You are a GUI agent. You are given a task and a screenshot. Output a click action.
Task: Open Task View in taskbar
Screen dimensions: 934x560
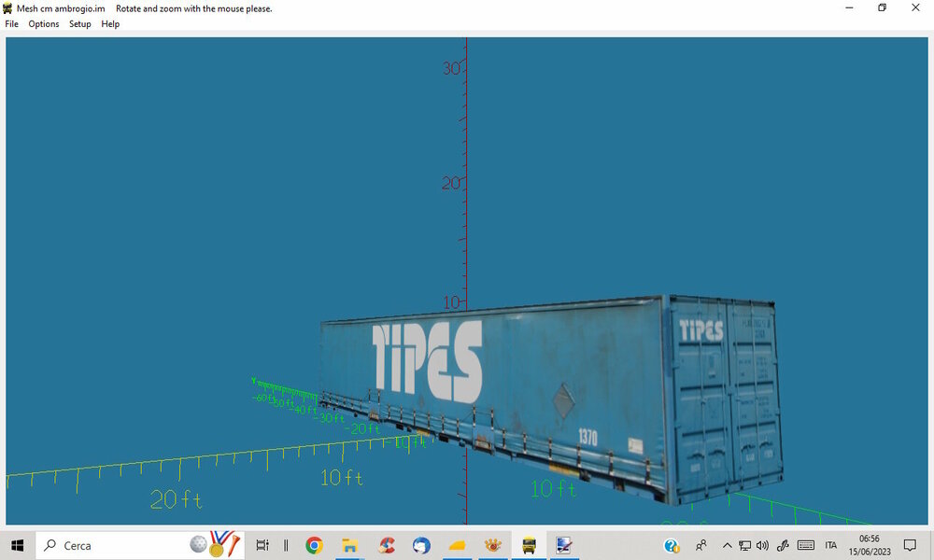(262, 545)
